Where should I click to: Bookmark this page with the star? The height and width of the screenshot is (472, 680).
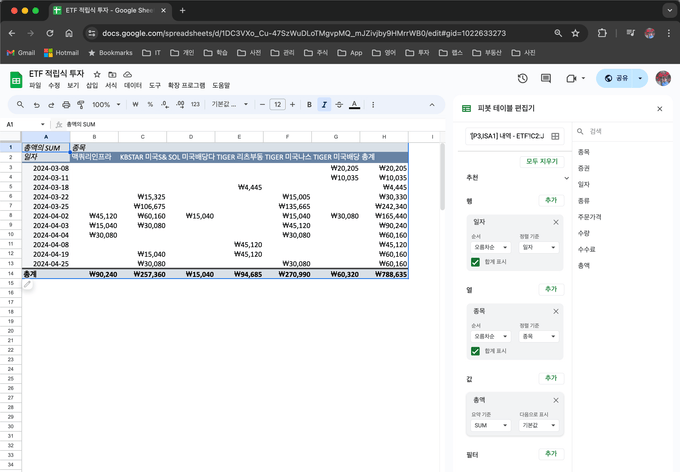coord(575,33)
